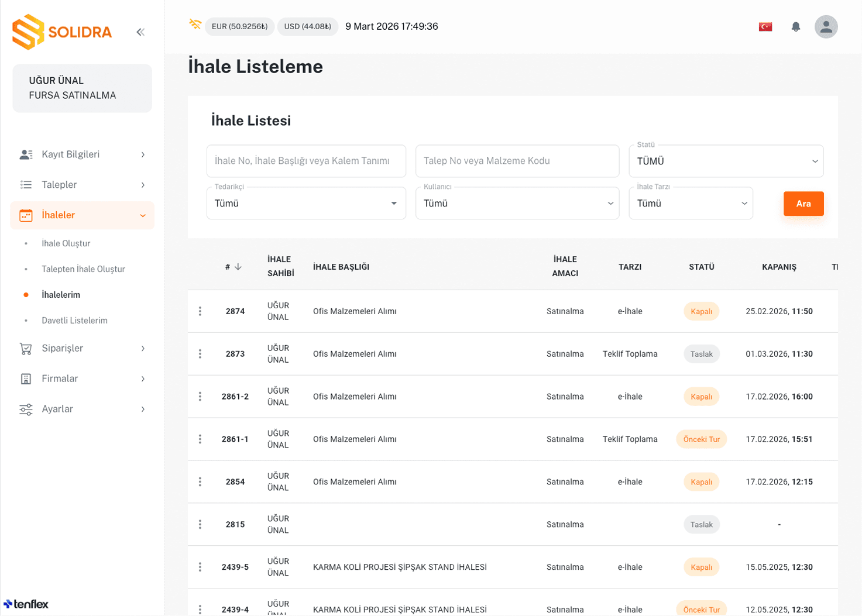Click the orange Ara search button
The width and height of the screenshot is (862, 616).
pos(803,204)
